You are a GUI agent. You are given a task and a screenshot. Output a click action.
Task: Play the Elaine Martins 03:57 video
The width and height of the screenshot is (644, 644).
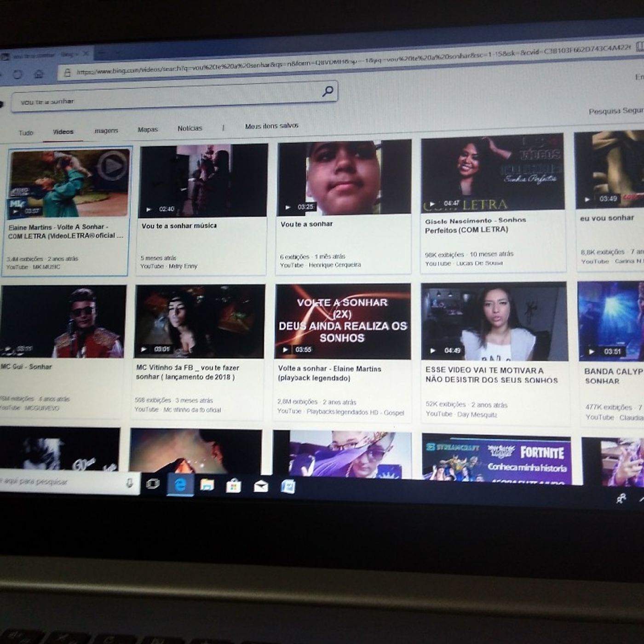(x=69, y=183)
